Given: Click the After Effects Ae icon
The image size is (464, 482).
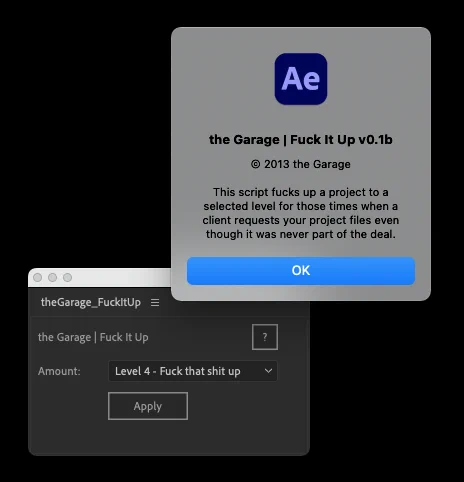Looking at the screenshot, I should (x=301, y=79).
